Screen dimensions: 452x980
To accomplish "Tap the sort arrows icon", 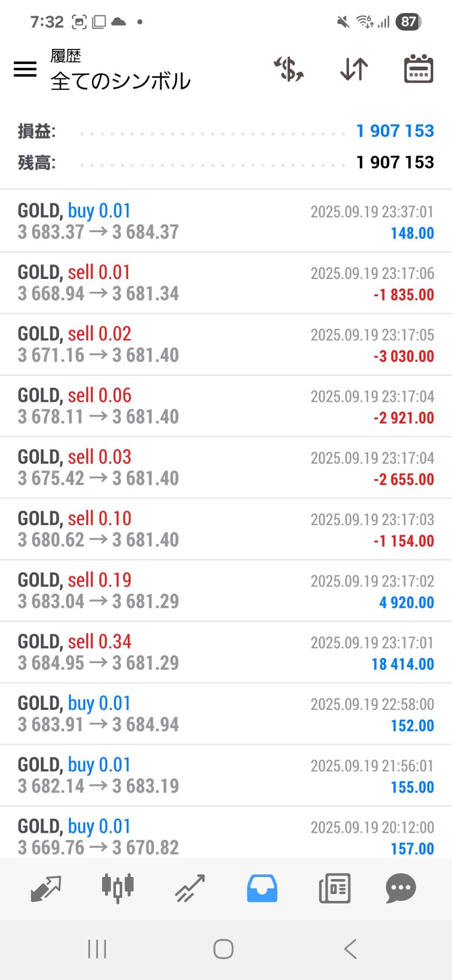I will pos(354,69).
